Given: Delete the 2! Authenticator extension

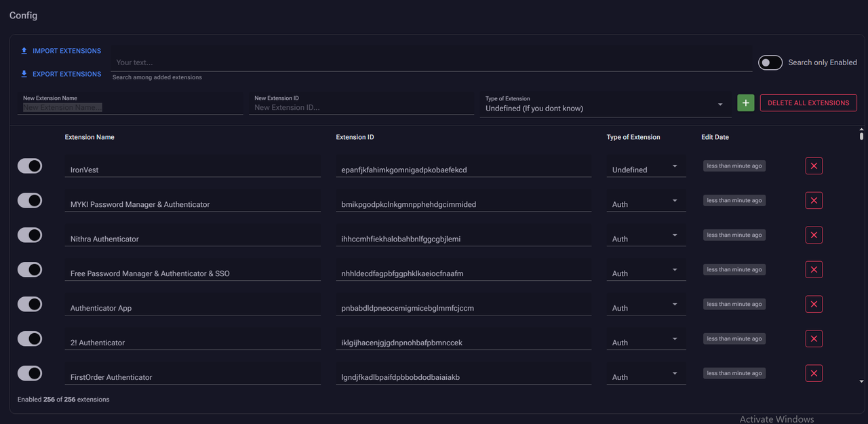Looking at the screenshot, I should 814,339.
